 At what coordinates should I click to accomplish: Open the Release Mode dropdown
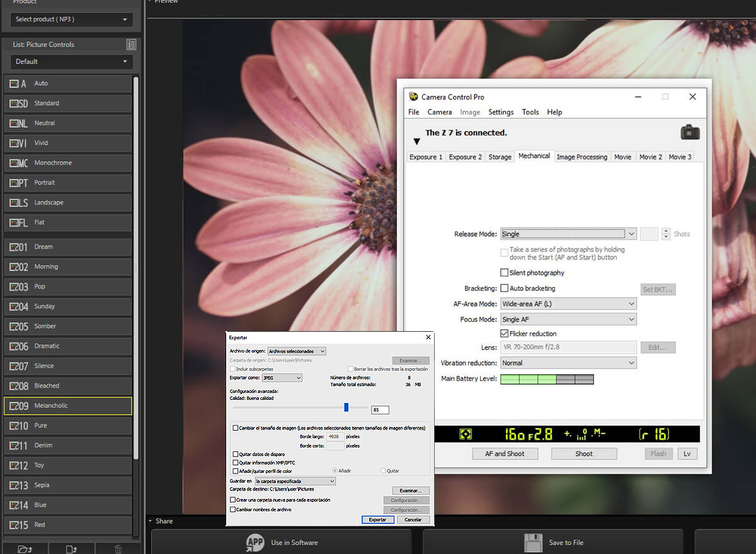[x=568, y=234]
